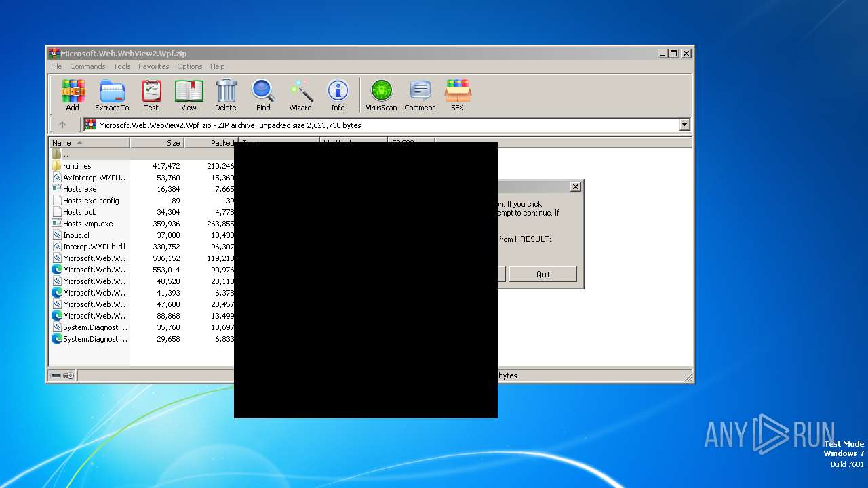
Task: Open the Tools menu
Action: 122,66
